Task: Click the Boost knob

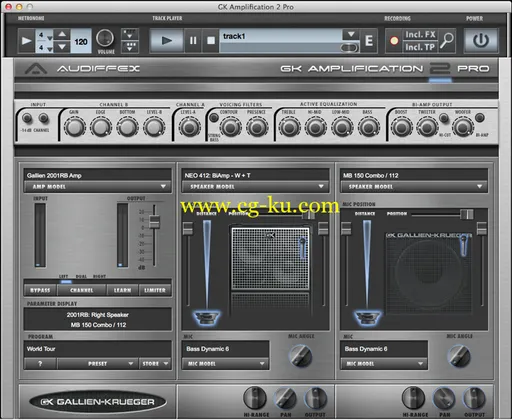Action: tap(401, 127)
